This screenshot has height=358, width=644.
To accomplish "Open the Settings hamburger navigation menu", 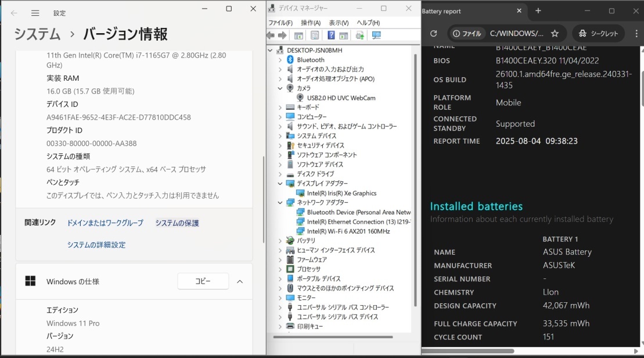I will pyautogui.click(x=35, y=13).
